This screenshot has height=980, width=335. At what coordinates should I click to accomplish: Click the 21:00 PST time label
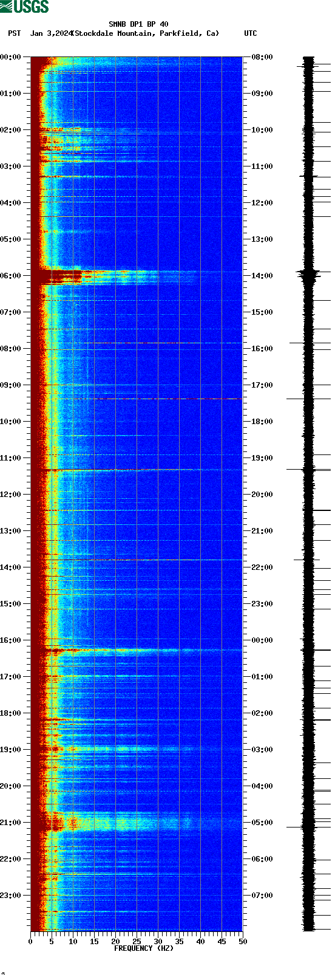pyautogui.click(x=10, y=823)
